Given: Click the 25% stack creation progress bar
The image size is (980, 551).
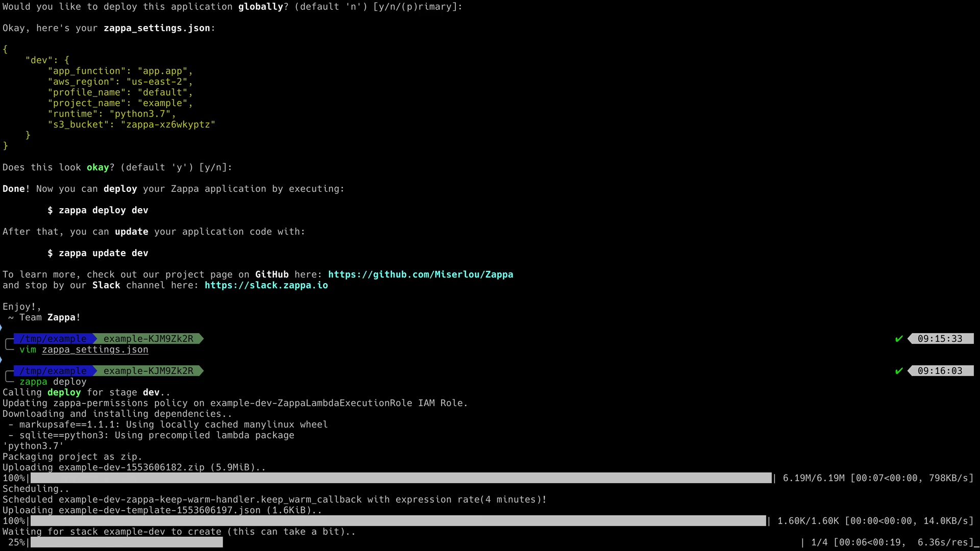Looking at the screenshot, I should (127, 542).
